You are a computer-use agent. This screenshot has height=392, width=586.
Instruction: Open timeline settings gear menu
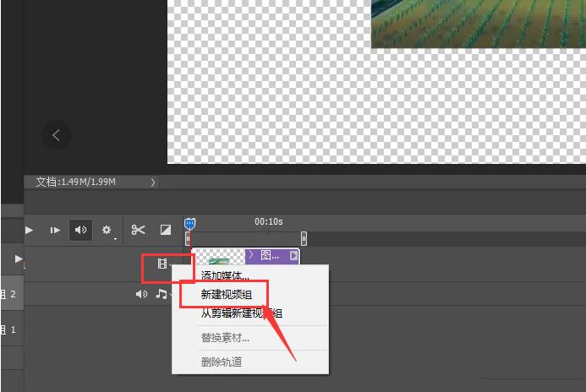pos(107,230)
